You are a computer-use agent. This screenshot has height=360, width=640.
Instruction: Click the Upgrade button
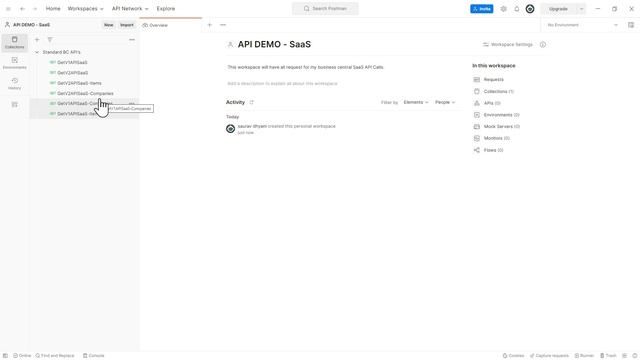[558, 9]
